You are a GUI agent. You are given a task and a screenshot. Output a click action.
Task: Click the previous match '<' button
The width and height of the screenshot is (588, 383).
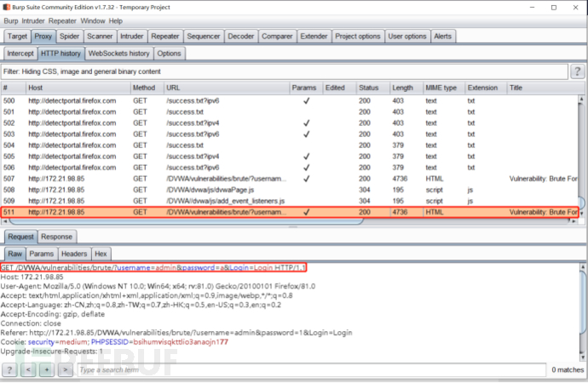click(x=28, y=369)
